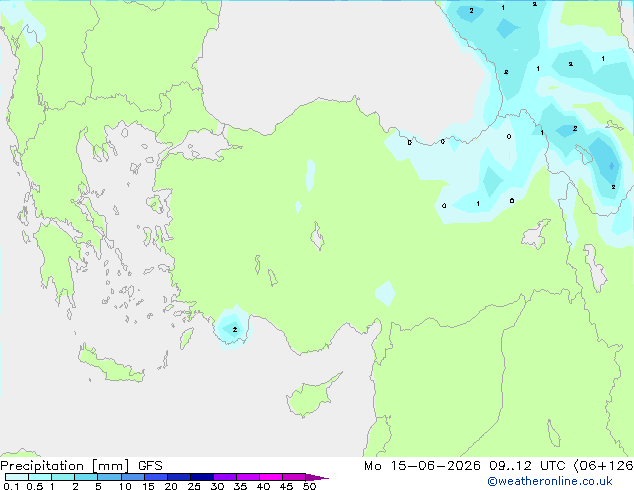
Task: Click the "30" legend value
Action: tap(217, 486)
